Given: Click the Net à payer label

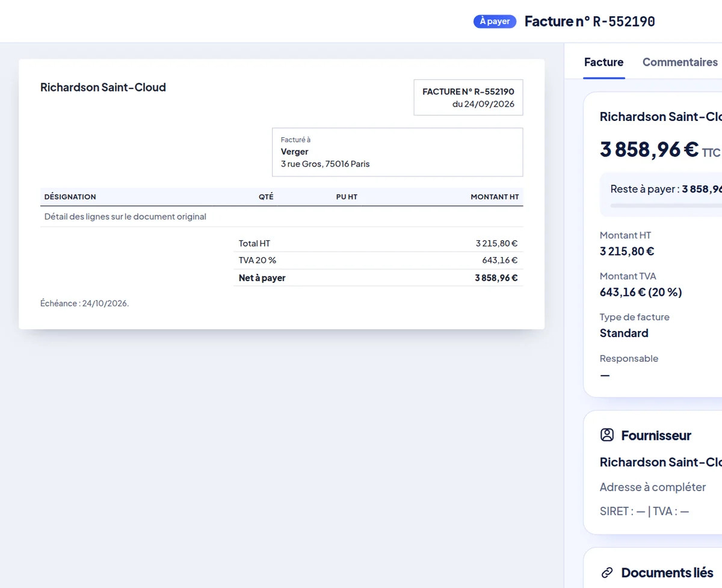Looking at the screenshot, I should click(262, 278).
